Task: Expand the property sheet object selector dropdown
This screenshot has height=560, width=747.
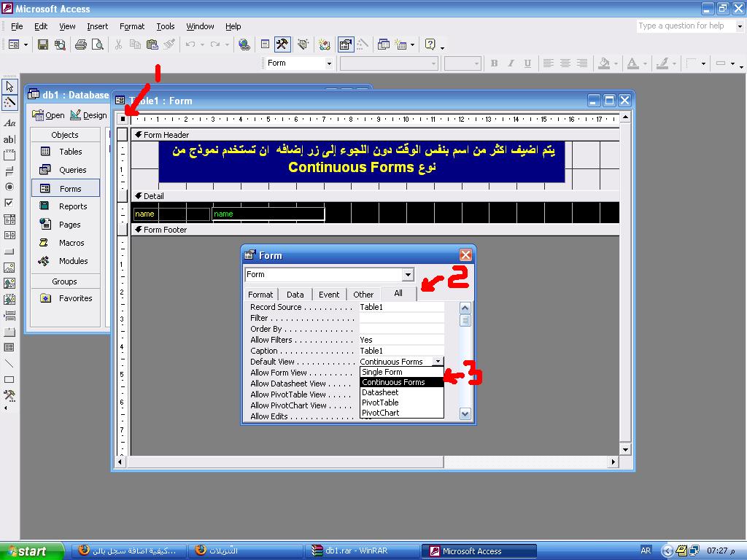Action: 408,275
